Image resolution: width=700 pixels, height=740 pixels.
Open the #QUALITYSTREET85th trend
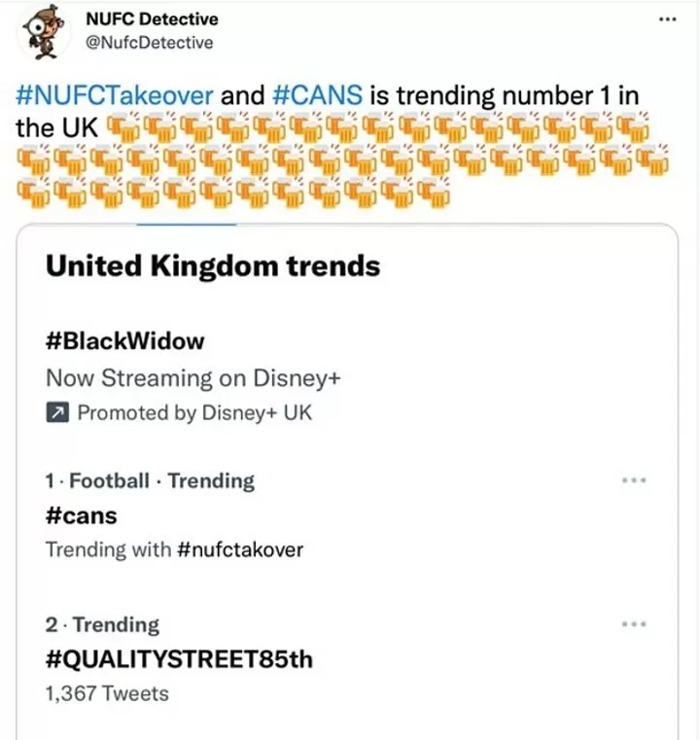[179, 659]
